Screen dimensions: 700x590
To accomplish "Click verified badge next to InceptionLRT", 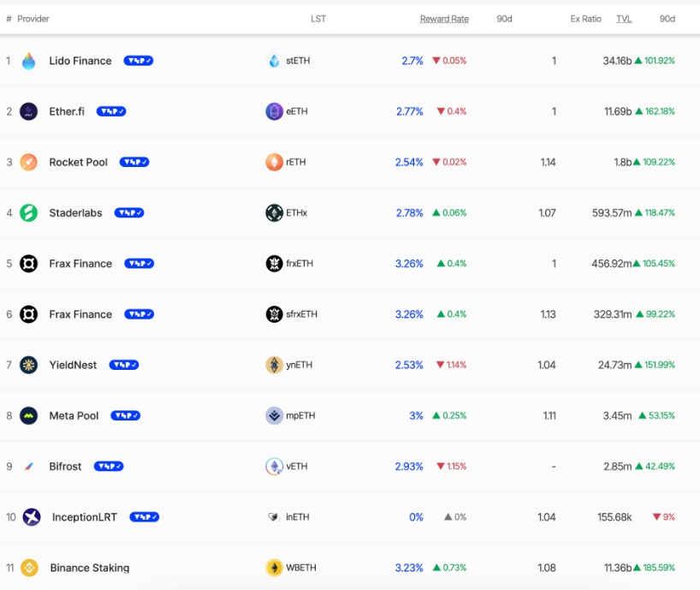I will 145,517.
